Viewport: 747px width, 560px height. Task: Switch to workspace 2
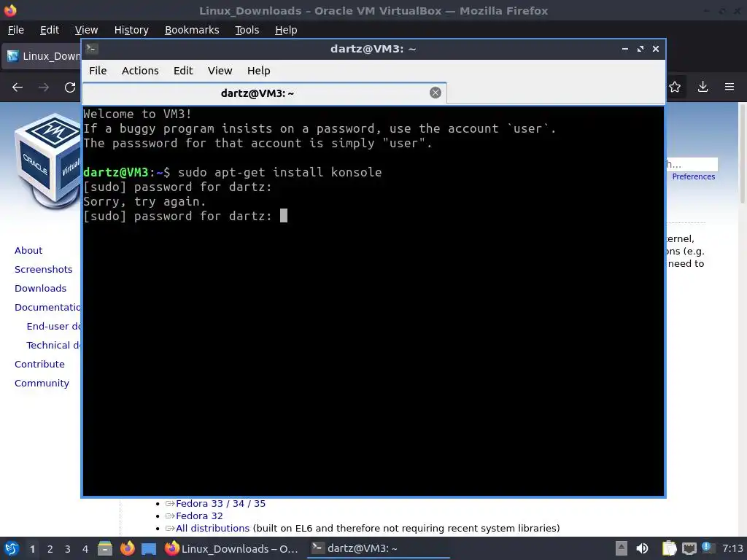pyautogui.click(x=50, y=549)
